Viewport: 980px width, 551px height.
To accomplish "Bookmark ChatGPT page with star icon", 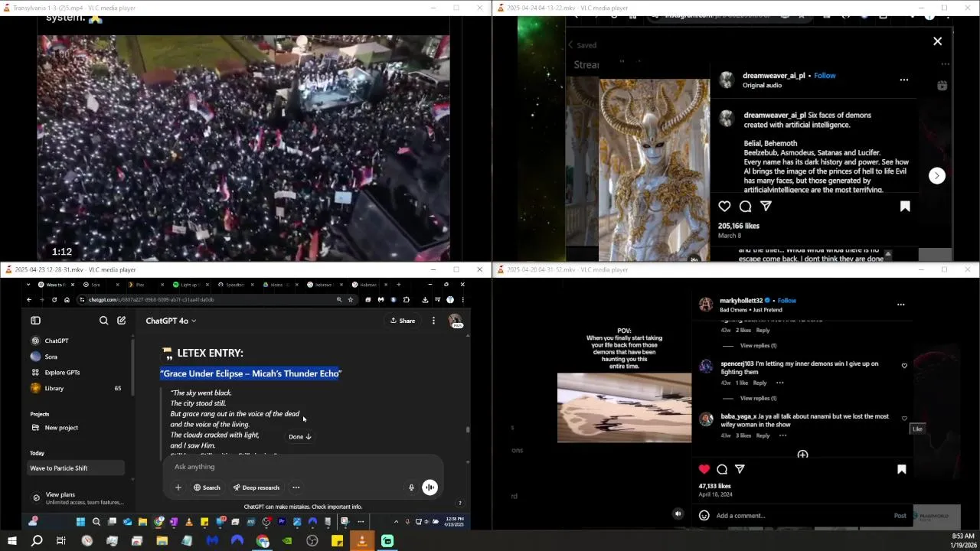I will coord(351,300).
